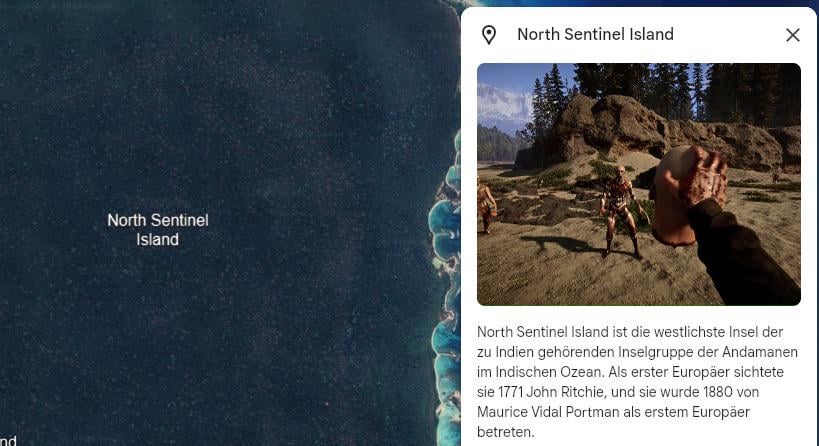The height and width of the screenshot is (446, 819).
Task: Click the word 'betreten' ending the description
Action: (x=504, y=432)
